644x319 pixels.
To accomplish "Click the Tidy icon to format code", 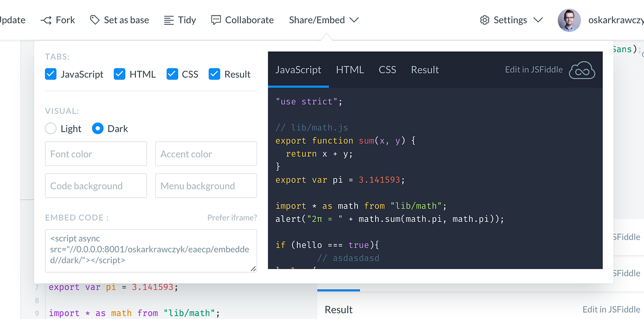I will click(x=170, y=20).
